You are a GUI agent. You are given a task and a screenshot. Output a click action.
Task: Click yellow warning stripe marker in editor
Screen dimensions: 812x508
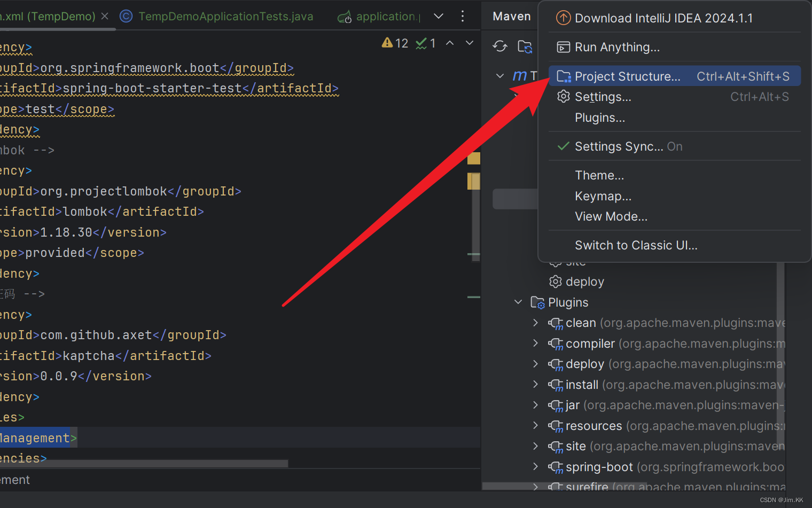[473, 158]
